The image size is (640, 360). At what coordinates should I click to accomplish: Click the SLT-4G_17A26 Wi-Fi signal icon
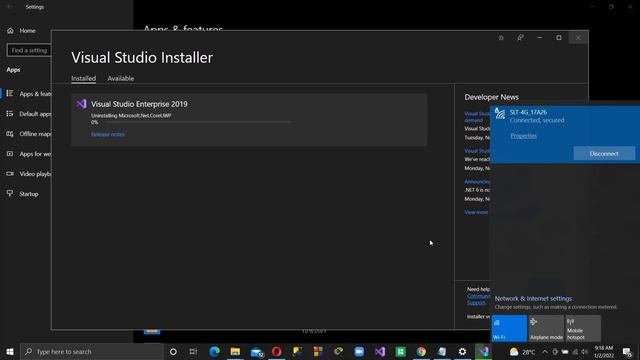pos(500,113)
